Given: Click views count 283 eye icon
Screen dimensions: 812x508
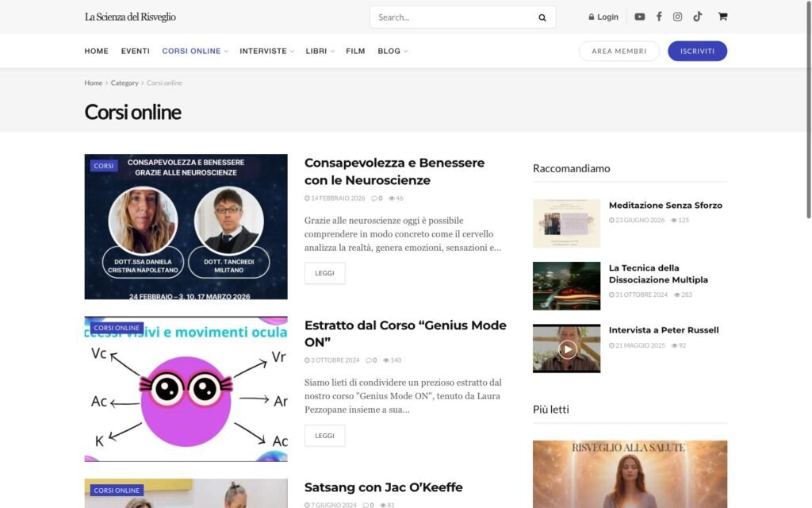Looking at the screenshot, I should pos(677,295).
